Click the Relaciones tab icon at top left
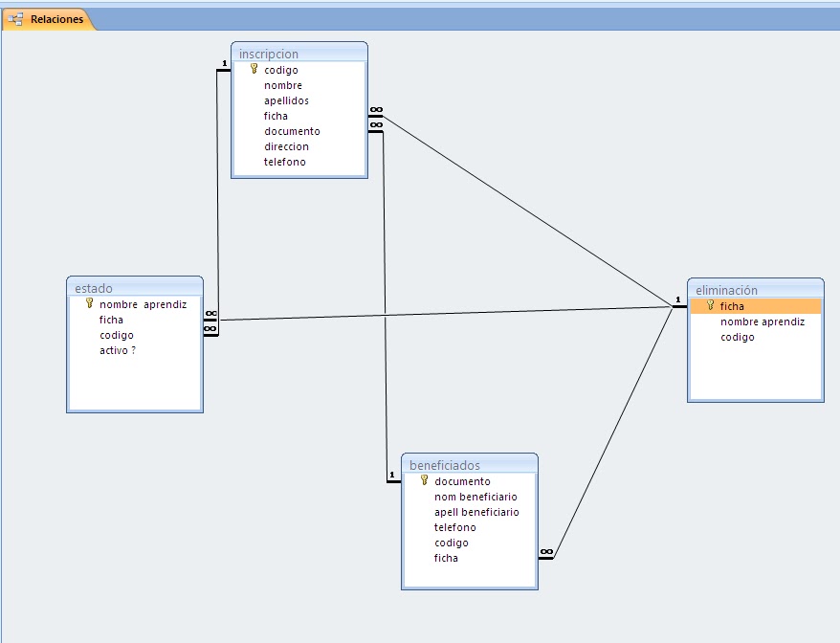Screen dimensions: 840x643 (13, 17)
